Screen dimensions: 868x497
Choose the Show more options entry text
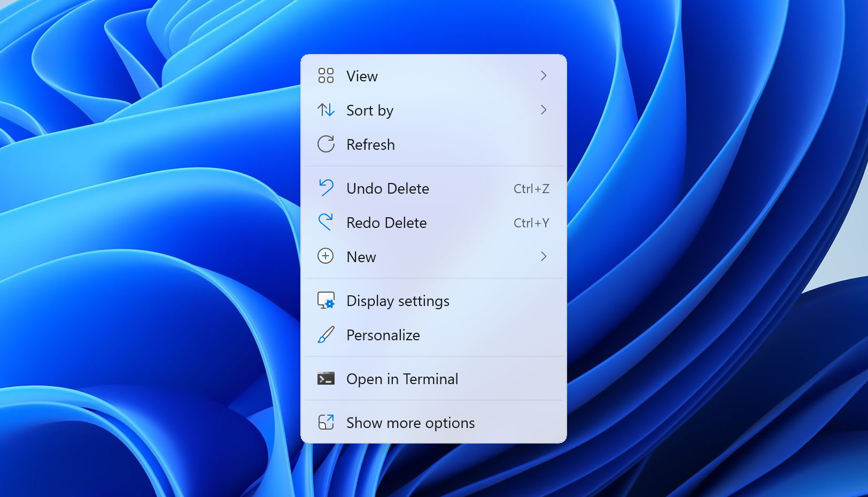tap(410, 423)
